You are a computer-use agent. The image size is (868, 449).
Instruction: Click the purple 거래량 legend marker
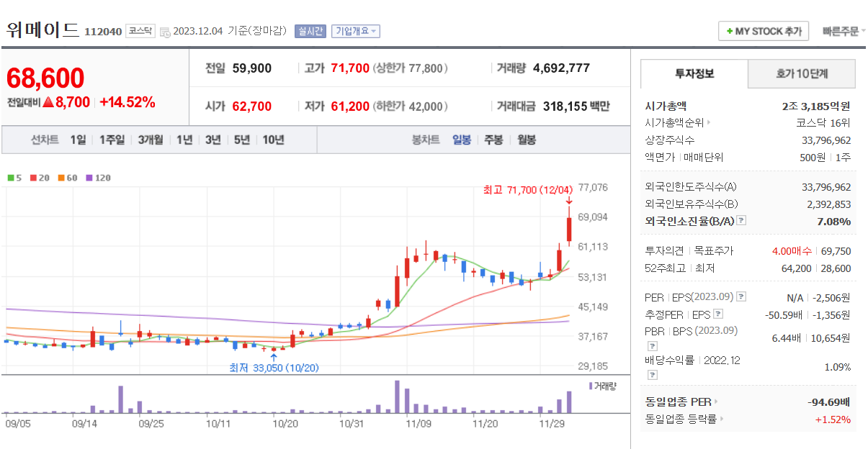591,386
